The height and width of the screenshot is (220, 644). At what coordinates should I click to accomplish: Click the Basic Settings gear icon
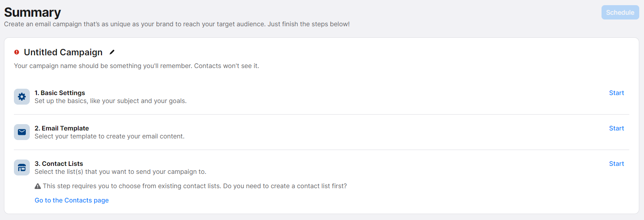pyautogui.click(x=22, y=97)
